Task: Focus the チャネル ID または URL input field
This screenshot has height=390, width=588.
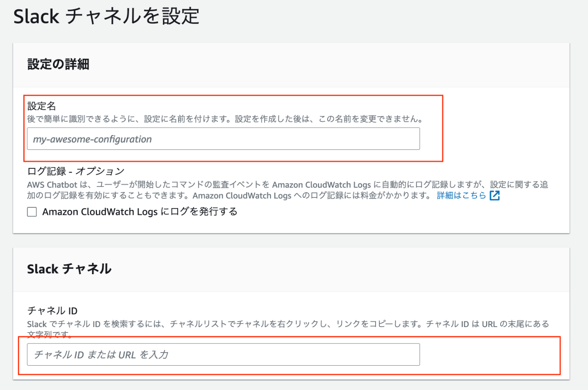Action: pos(223,354)
